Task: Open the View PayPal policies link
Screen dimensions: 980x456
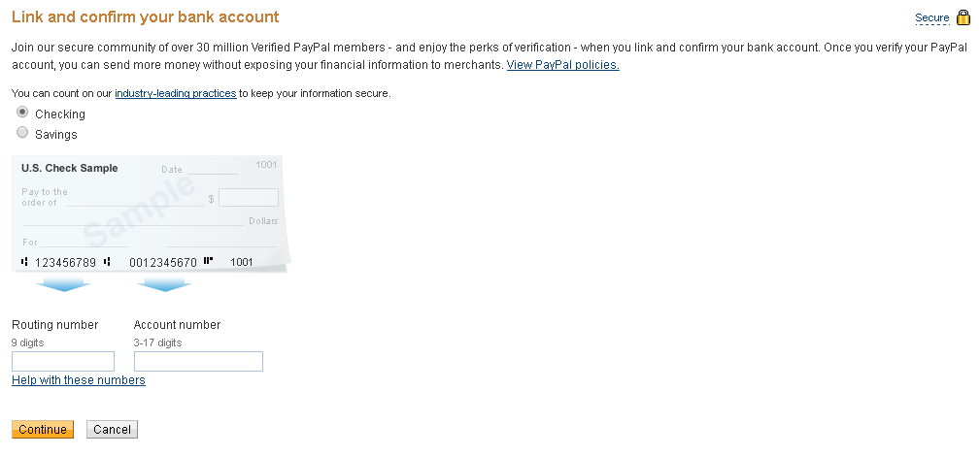Action: click(562, 65)
